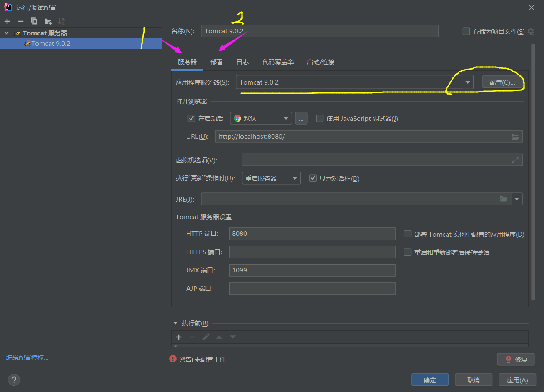Click the 名称 name field
Screen dimensions: 544x392
pos(320,31)
